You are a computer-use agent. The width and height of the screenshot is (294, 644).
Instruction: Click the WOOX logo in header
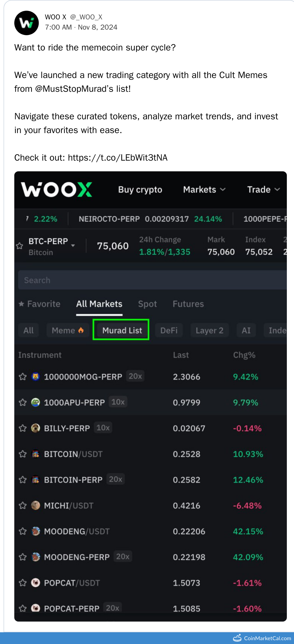tap(57, 189)
